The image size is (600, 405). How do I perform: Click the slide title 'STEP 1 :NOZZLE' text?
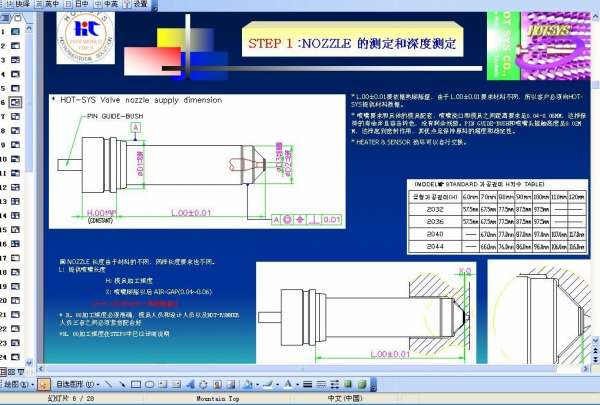(300, 43)
